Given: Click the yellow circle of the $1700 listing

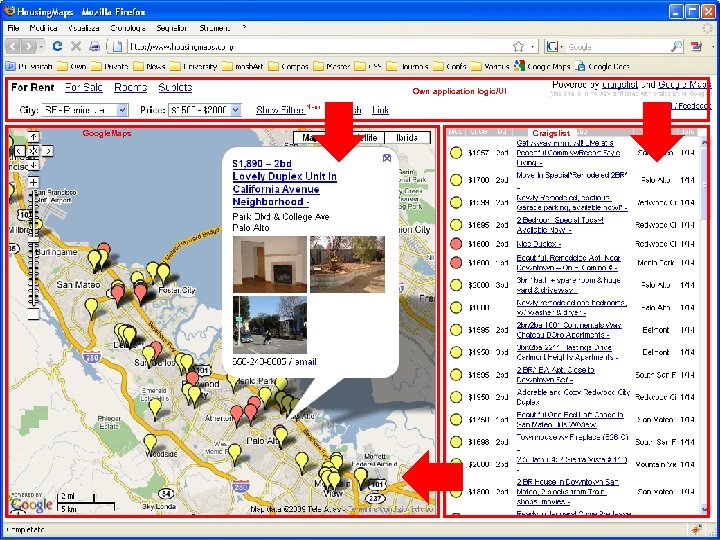Looking at the screenshot, I should [456, 180].
